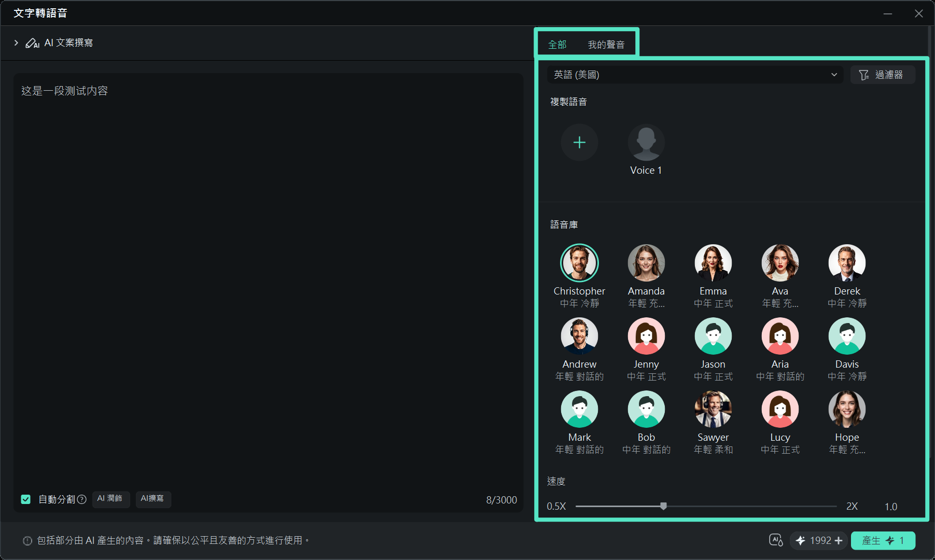Pick the Ava voice avatar
Screen dimensions: 935x560
(780, 263)
